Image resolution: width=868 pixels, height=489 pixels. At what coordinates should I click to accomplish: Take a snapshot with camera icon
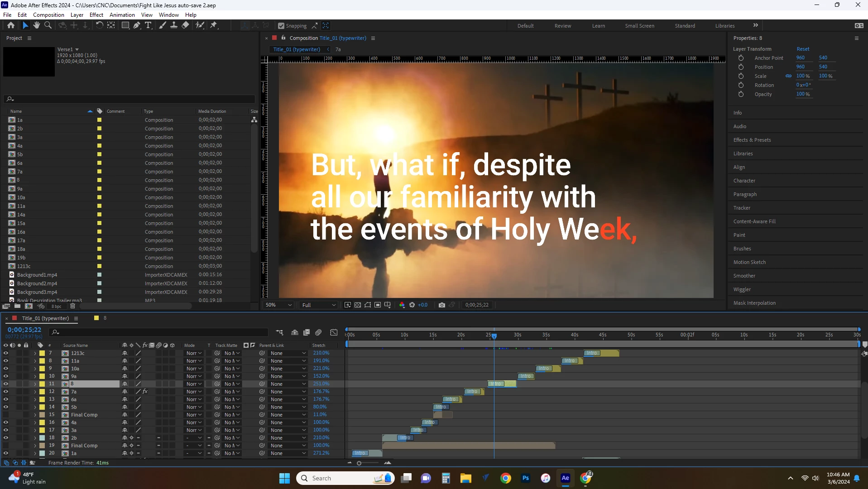442,305
